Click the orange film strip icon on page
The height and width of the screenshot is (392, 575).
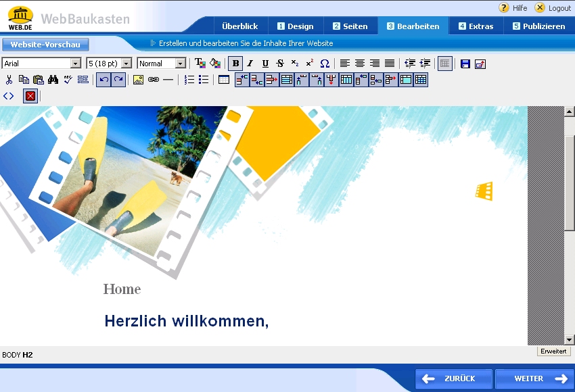pyautogui.click(x=484, y=191)
